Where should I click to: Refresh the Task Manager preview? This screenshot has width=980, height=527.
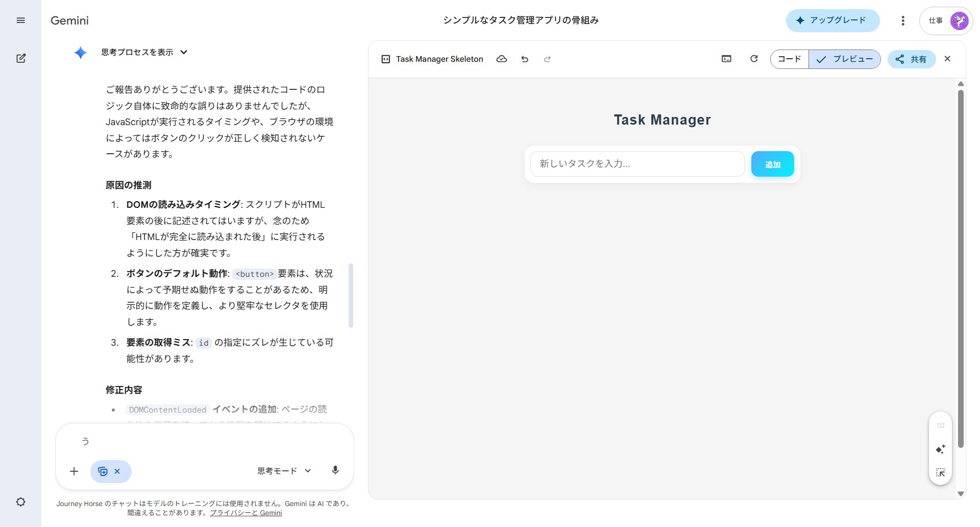754,59
